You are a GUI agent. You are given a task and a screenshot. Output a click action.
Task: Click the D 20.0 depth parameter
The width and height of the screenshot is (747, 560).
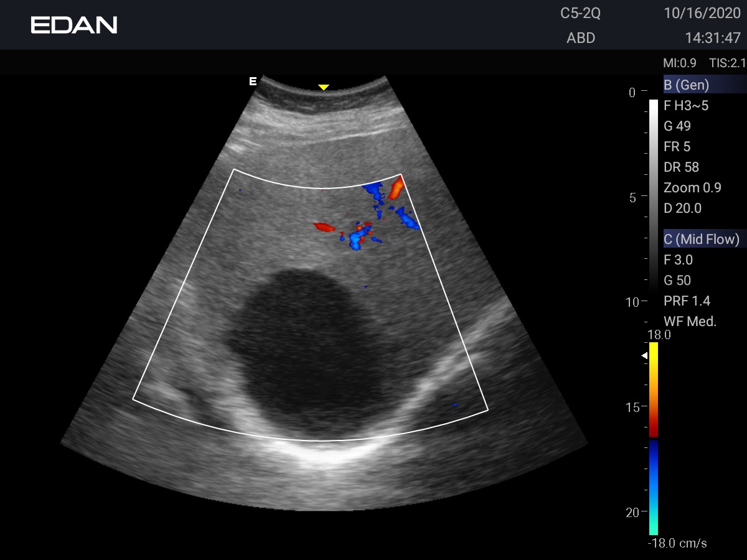click(x=682, y=208)
